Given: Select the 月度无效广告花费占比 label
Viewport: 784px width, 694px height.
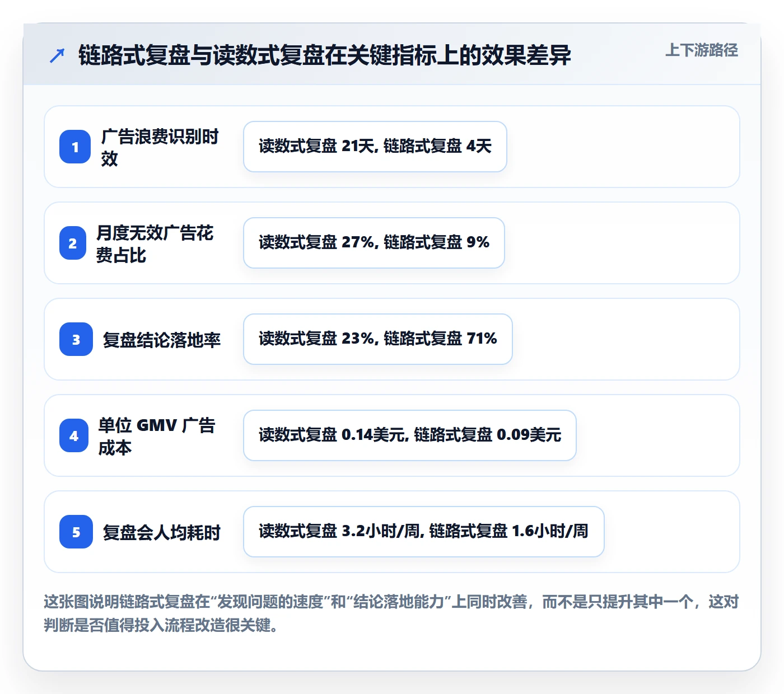Looking at the screenshot, I should (155, 243).
